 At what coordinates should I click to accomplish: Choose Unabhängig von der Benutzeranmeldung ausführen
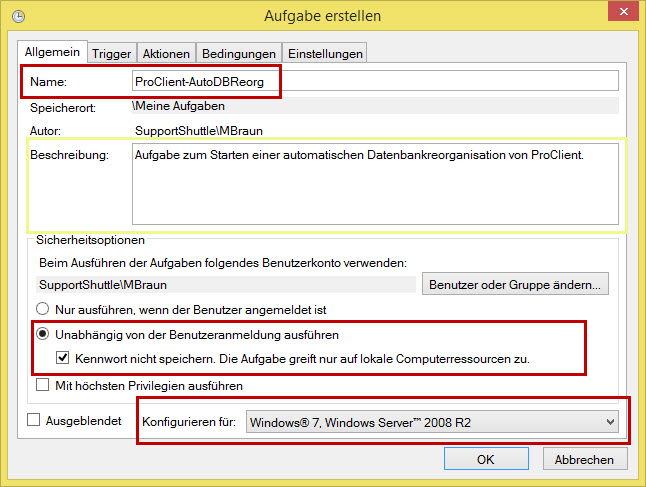(x=43, y=334)
